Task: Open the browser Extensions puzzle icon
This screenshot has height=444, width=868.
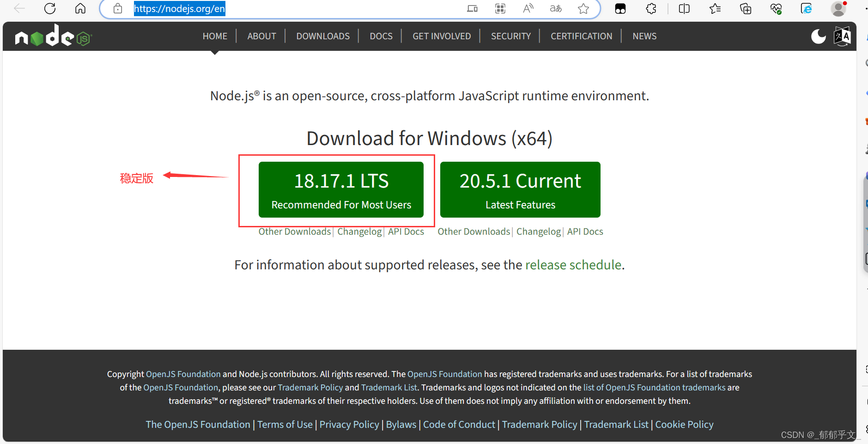Action: [x=651, y=8]
